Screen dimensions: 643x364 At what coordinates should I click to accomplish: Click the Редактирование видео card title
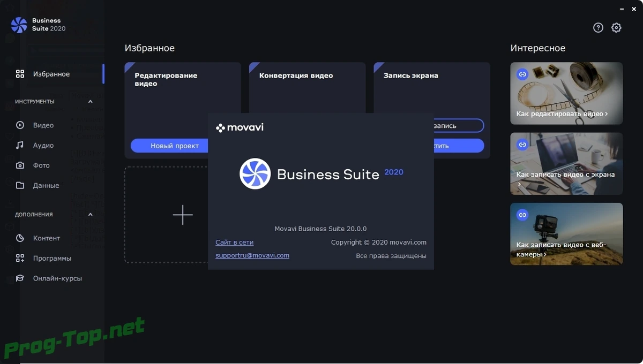click(166, 79)
